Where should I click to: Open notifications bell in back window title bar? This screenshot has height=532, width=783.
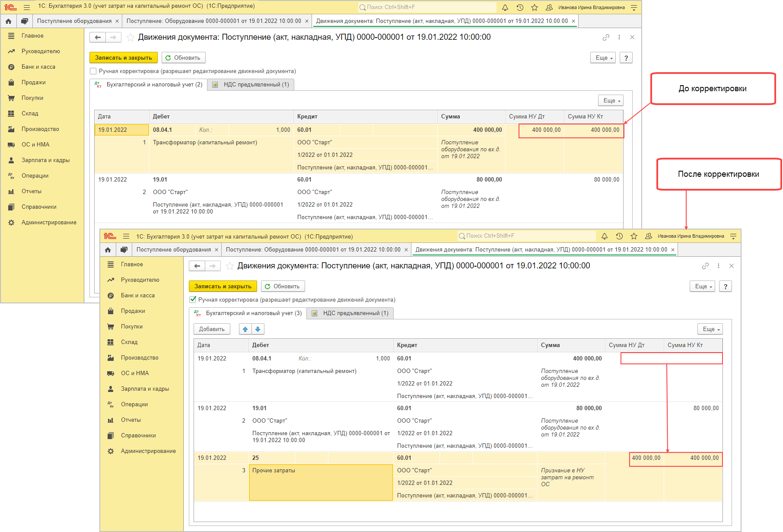(505, 7)
